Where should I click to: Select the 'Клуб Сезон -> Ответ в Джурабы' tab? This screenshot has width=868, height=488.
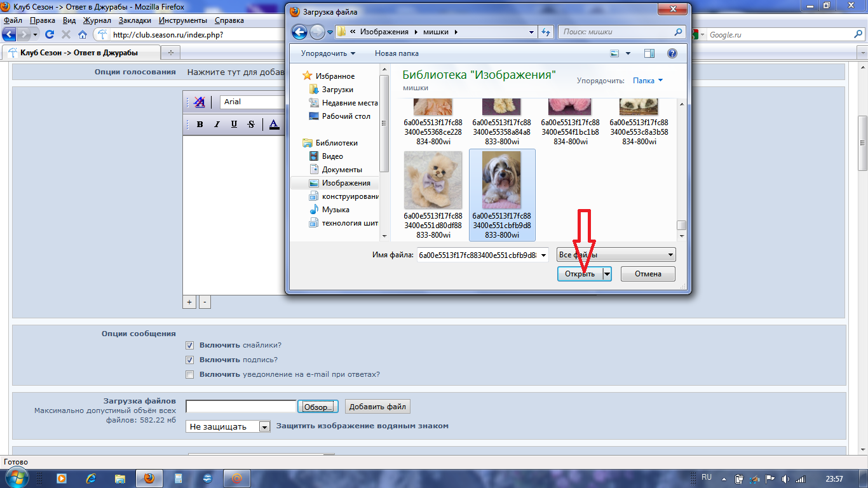[80, 53]
